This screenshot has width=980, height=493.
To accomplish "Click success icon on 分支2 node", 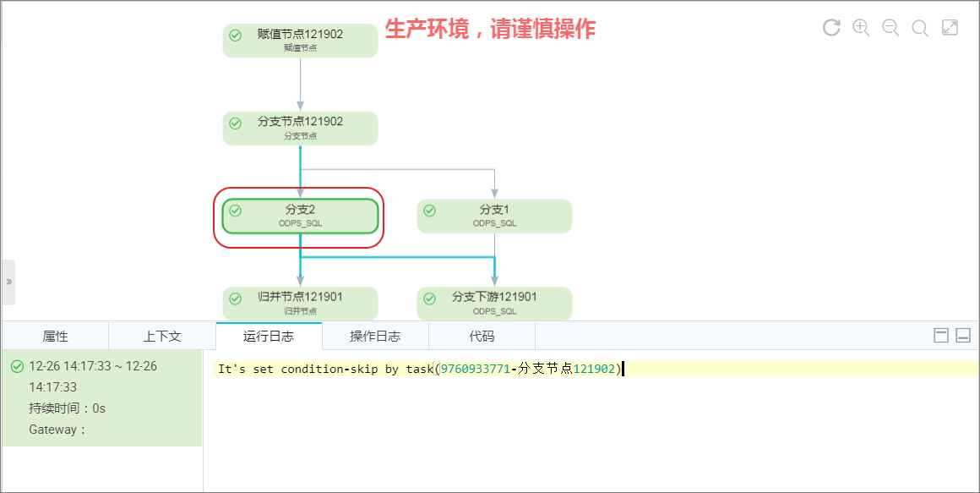I will click(x=235, y=211).
